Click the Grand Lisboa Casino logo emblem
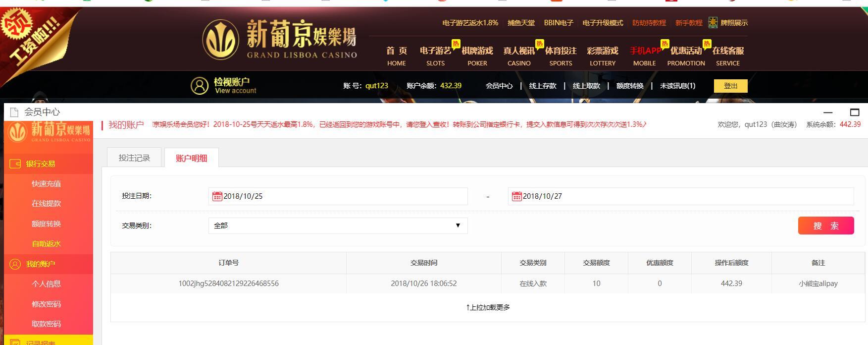Image resolution: width=868 pixels, height=345 pixels. point(221,39)
